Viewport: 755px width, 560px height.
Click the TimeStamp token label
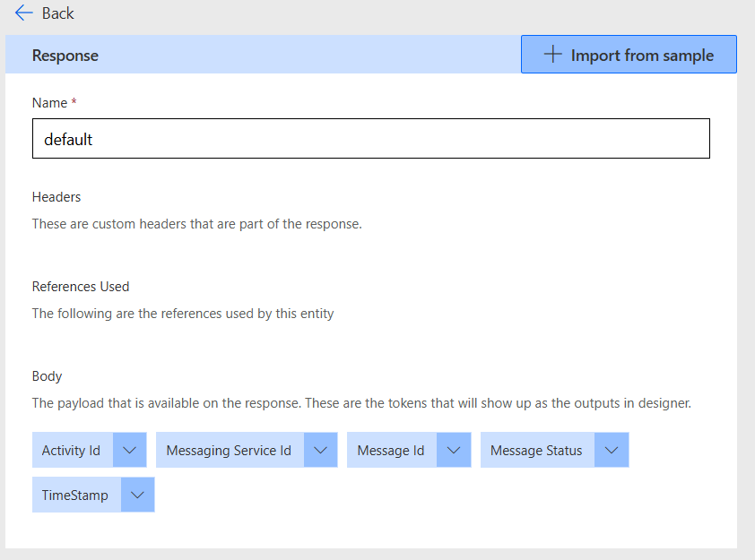[x=75, y=495]
